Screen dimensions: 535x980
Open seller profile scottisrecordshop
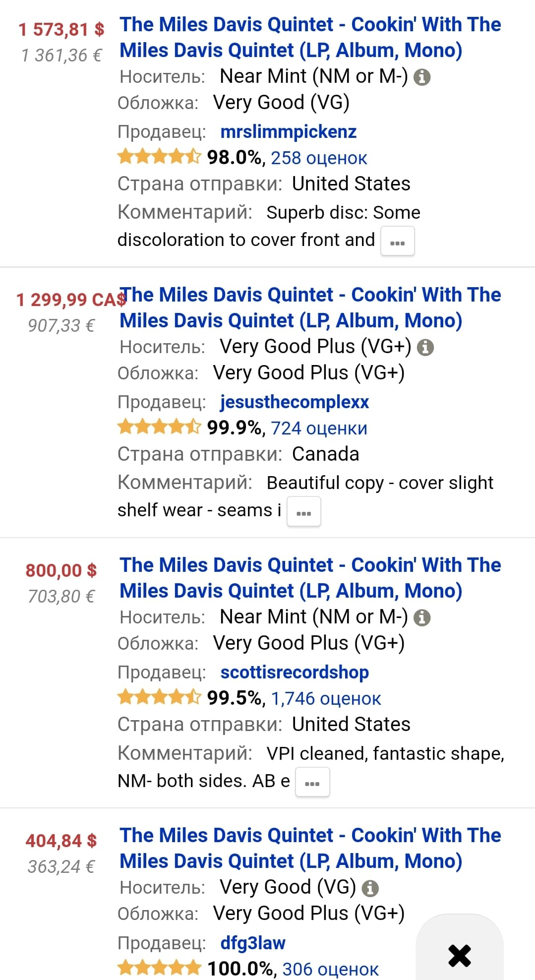(x=295, y=673)
